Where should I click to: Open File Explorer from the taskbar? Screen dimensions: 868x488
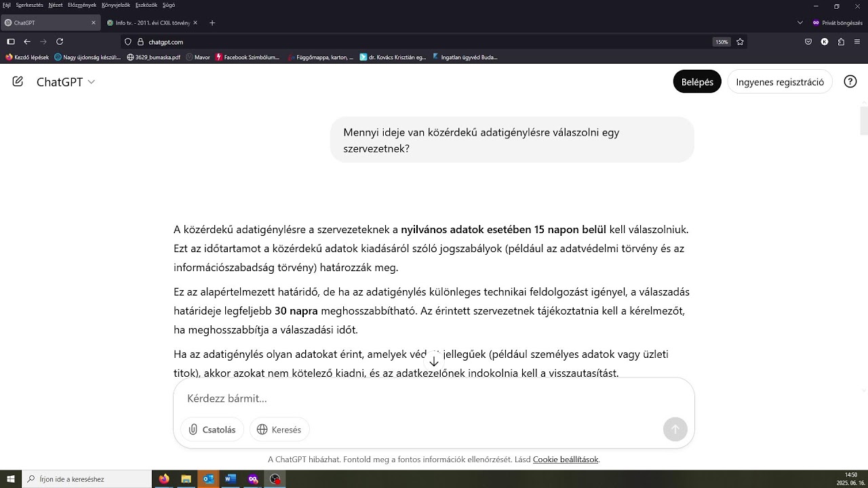coord(186,479)
